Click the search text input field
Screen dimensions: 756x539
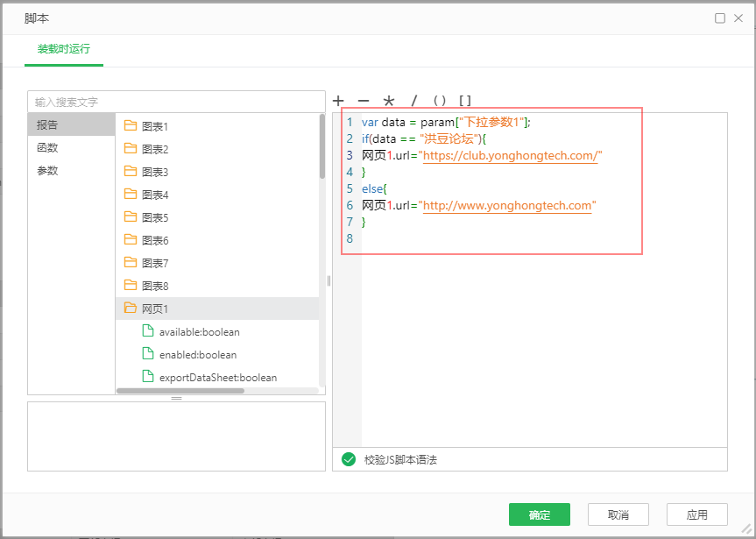tap(175, 102)
